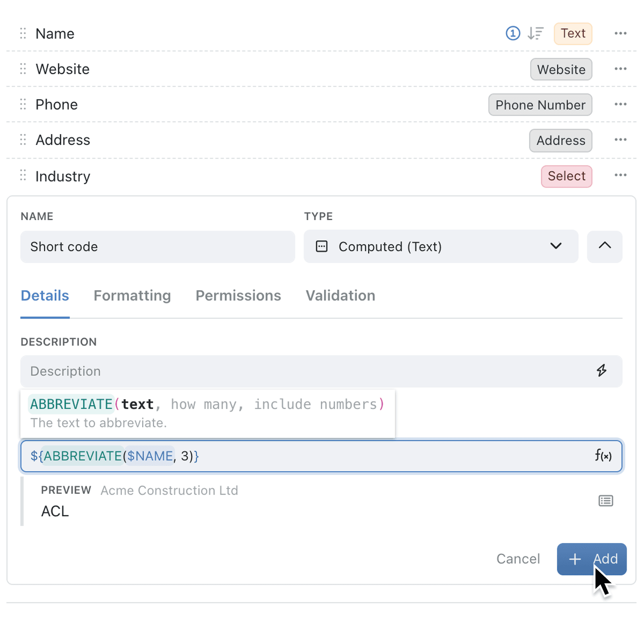Click the Address type badge
The height and width of the screenshot is (644, 644).
[x=561, y=140]
